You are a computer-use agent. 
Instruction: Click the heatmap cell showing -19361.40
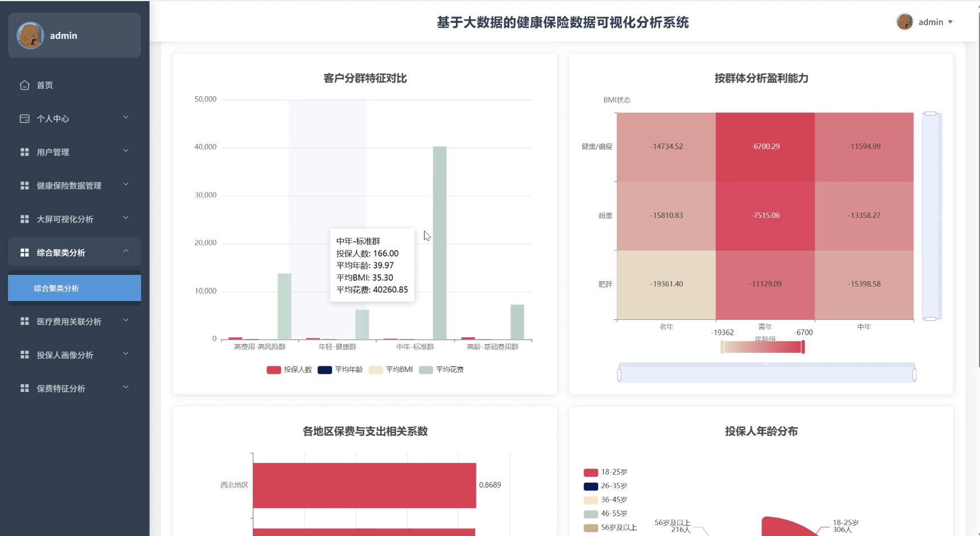pos(666,285)
